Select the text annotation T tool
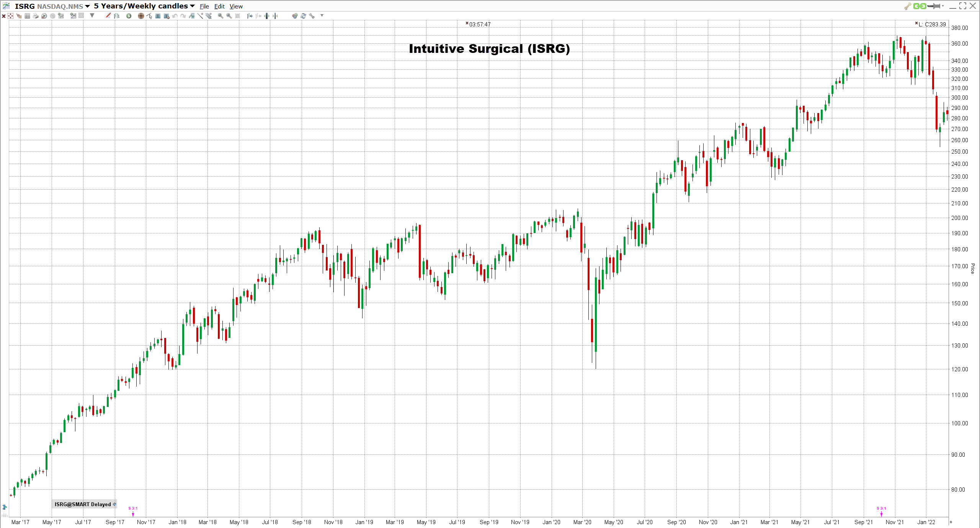 (x=158, y=16)
